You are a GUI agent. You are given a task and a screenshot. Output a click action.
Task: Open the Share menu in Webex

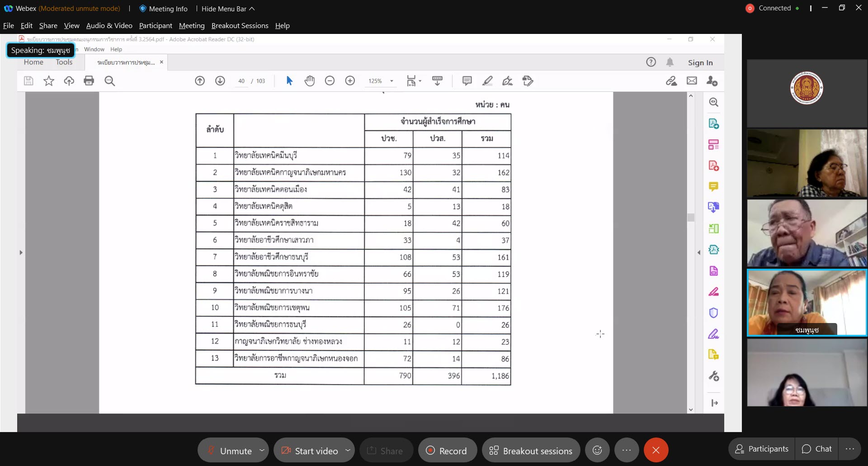pyautogui.click(x=48, y=25)
